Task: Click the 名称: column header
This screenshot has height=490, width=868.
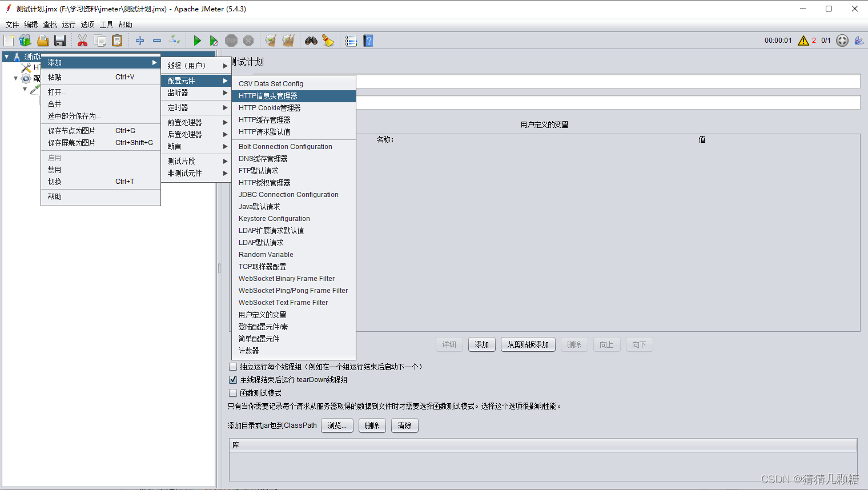Action: (x=385, y=139)
